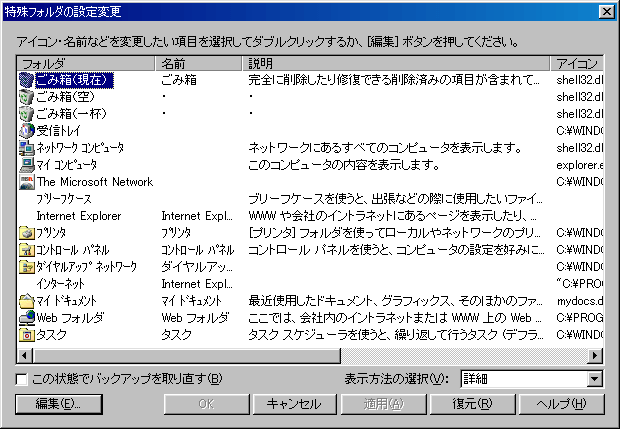Click the ダイヤルアッ... name cell
620x429 pixels.
click(x=197, y=267)
